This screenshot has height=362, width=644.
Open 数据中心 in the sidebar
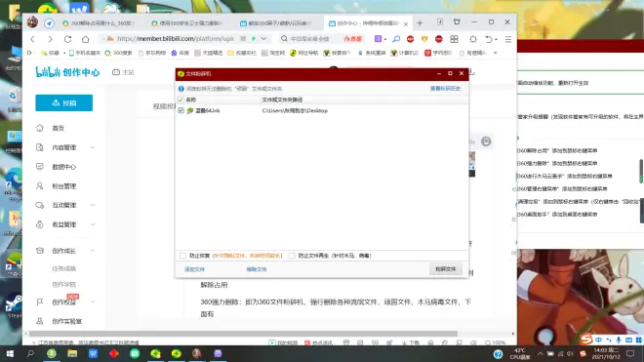(64, 167)
